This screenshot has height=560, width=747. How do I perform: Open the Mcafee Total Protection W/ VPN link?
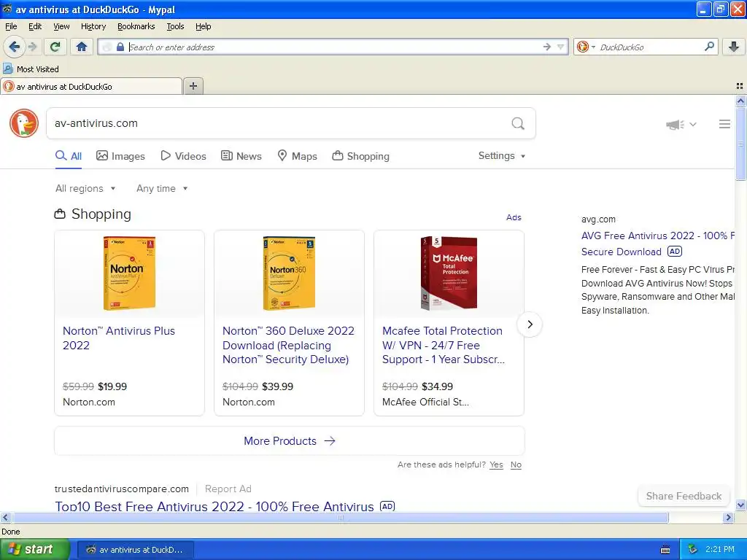443,345
